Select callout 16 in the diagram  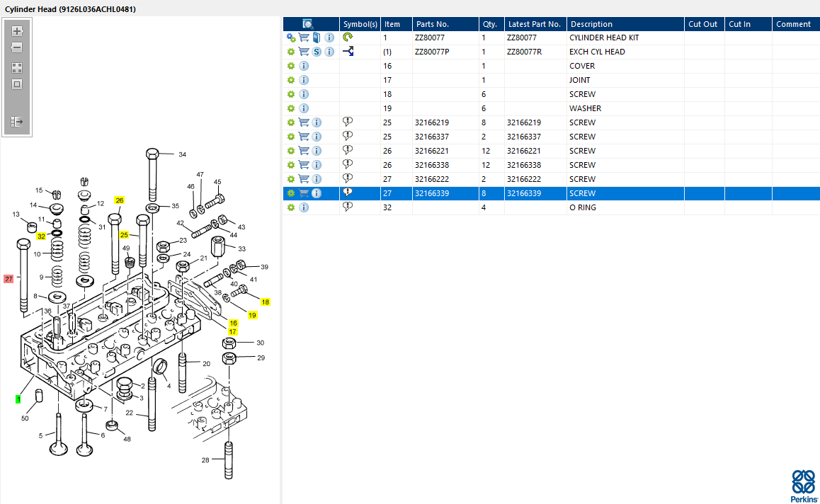233,323
